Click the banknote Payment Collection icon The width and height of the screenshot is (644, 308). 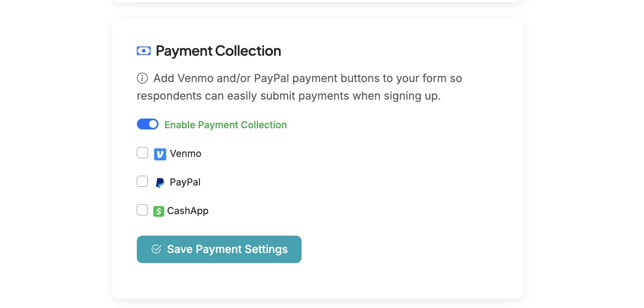pyautogui.click(x=143, y=50)
